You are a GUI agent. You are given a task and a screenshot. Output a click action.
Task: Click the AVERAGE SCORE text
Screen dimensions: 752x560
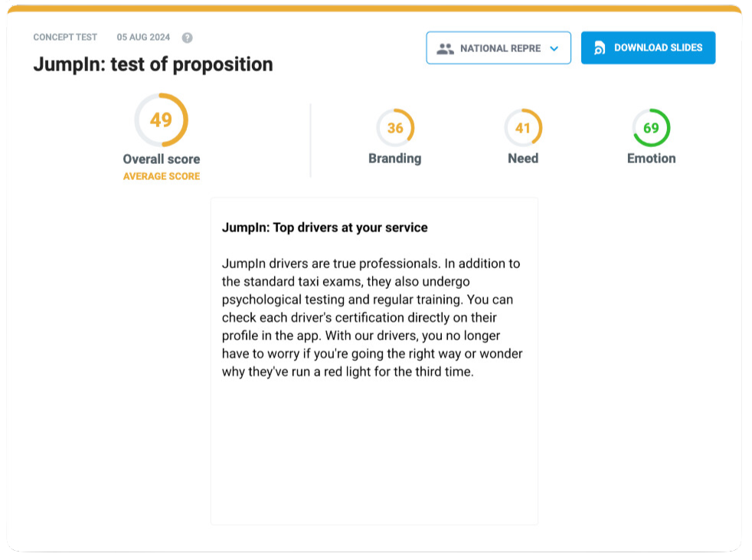[x=161, y=176]
